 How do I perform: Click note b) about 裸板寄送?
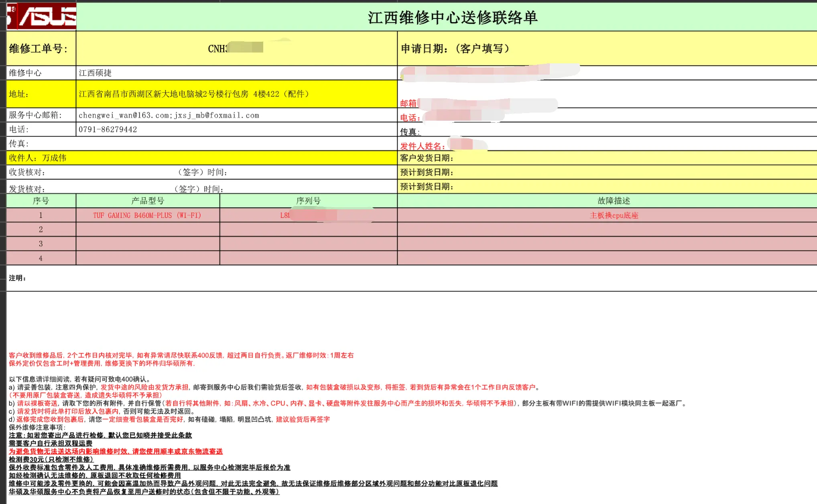(348, 403)
